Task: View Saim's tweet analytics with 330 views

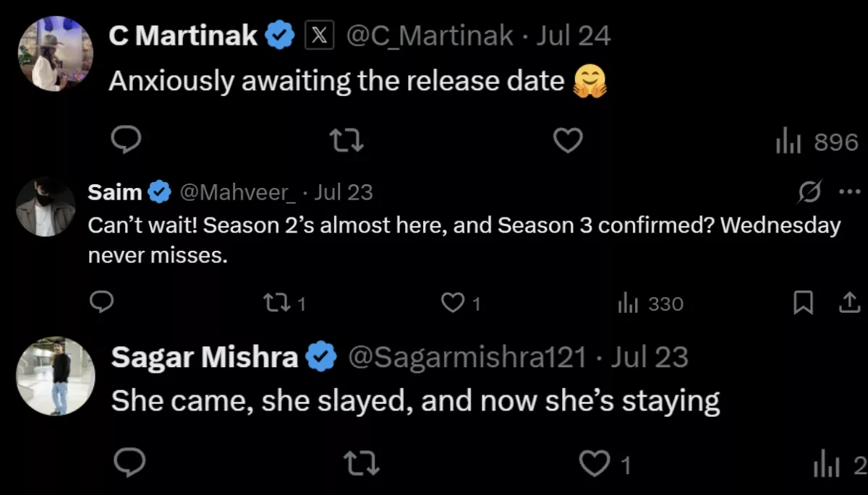Action: tap(650, 304)
